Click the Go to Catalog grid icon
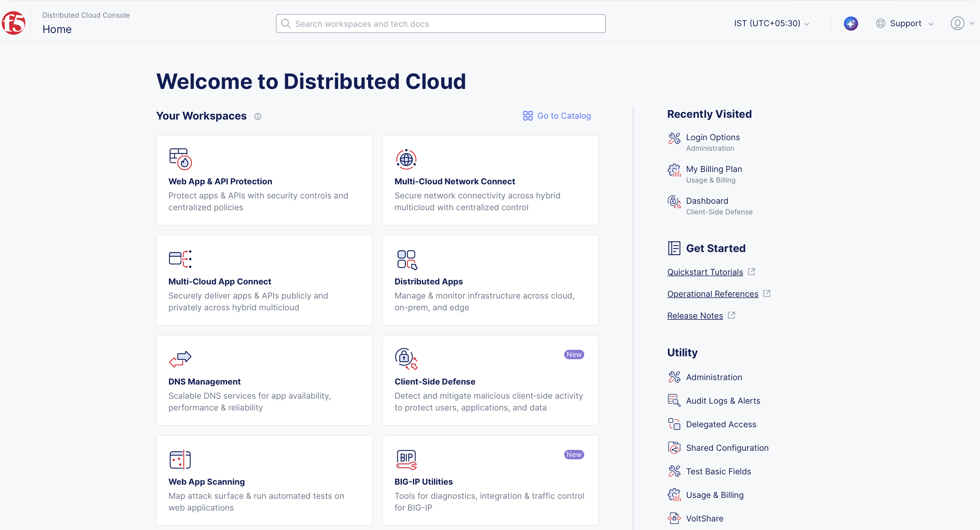 528,116
